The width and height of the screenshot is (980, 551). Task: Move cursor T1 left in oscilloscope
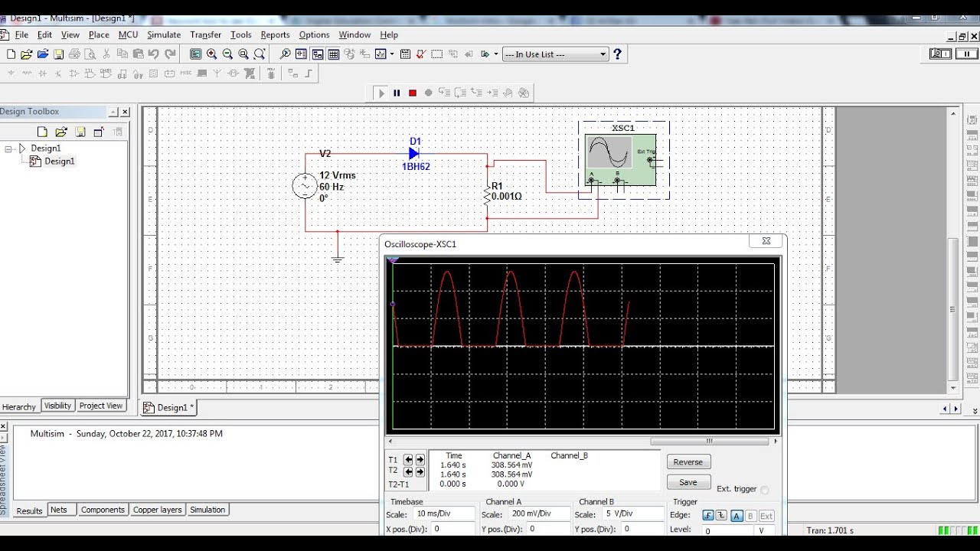coord(408,460)
